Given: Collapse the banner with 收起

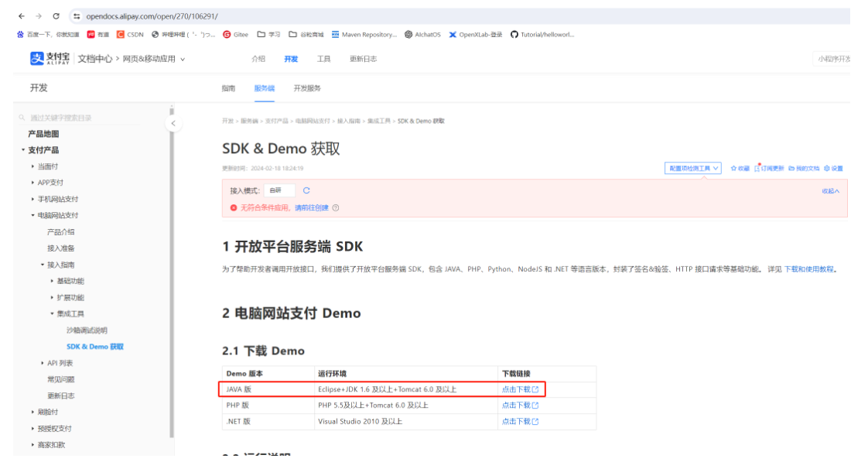Looking at the screenshot, I should click(830, 191).
